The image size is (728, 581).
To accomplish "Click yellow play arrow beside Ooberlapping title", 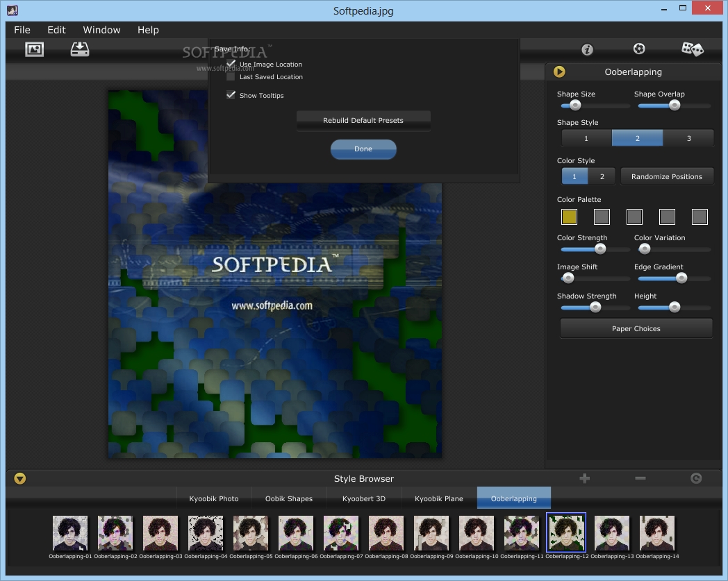I will click(559, 71).
